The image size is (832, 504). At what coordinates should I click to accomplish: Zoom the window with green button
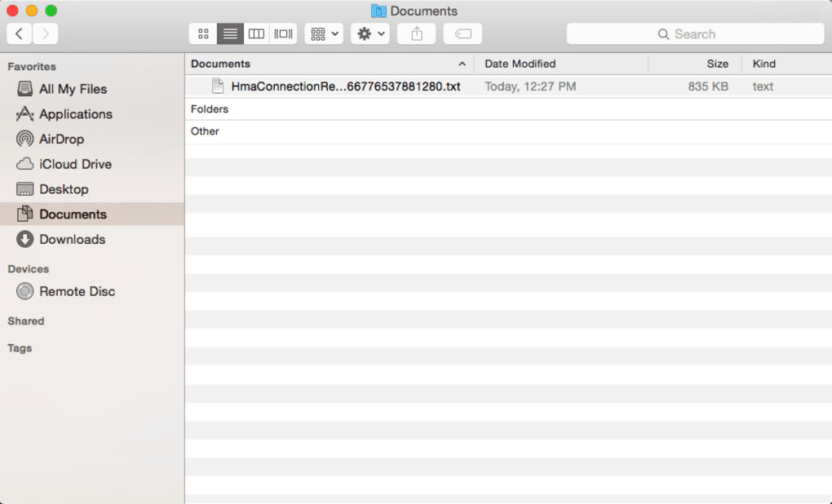coord(51,11)
